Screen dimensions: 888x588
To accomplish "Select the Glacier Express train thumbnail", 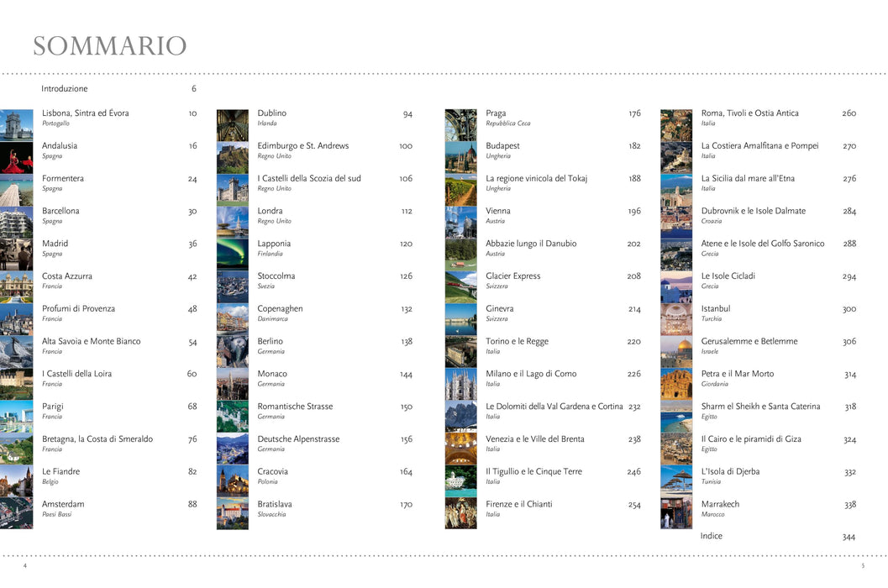I will (461, 288).
